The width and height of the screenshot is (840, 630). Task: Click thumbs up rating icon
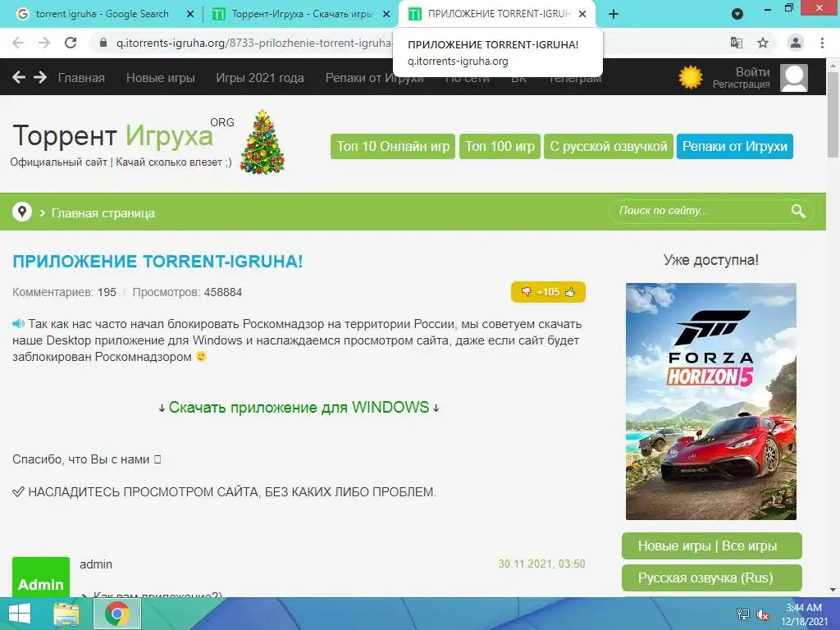570,292
